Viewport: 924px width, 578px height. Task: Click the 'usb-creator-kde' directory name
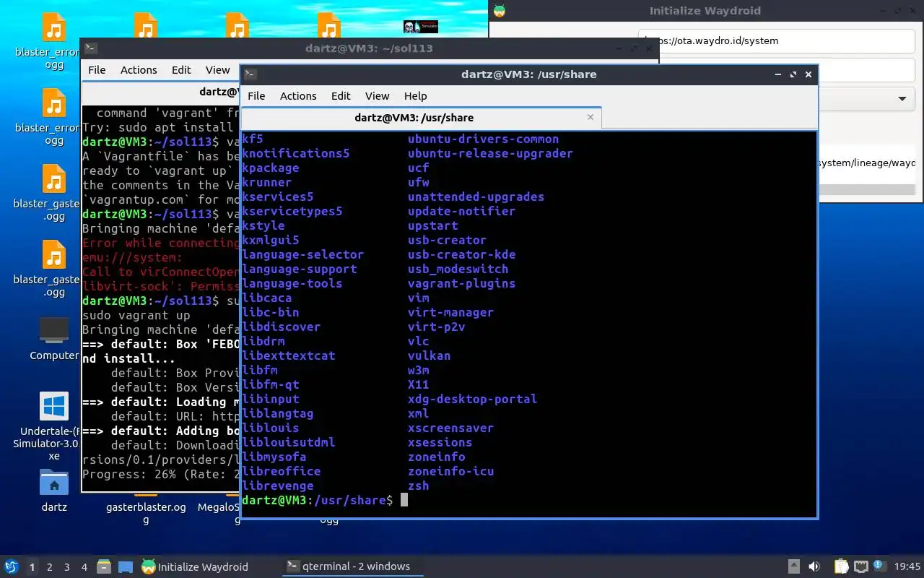pos(461,254)
